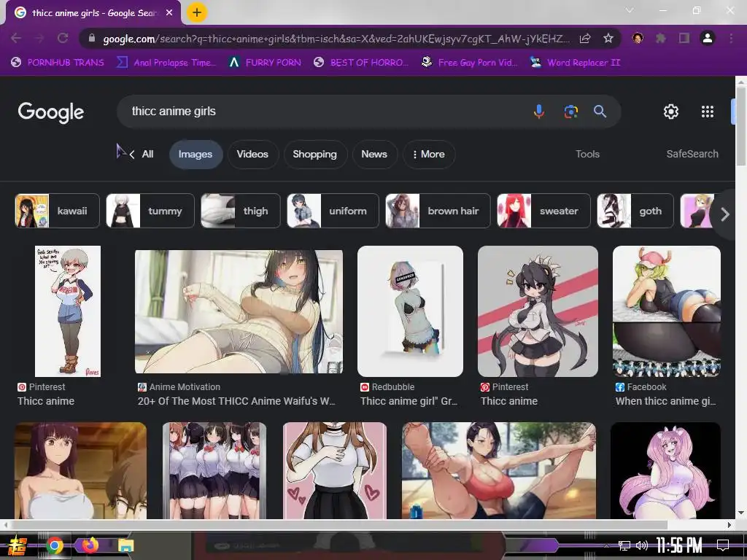Viewport: 747px width, 560px height.
Task: Open the Redbubble result caption link
Action: [x=409, y=401]
